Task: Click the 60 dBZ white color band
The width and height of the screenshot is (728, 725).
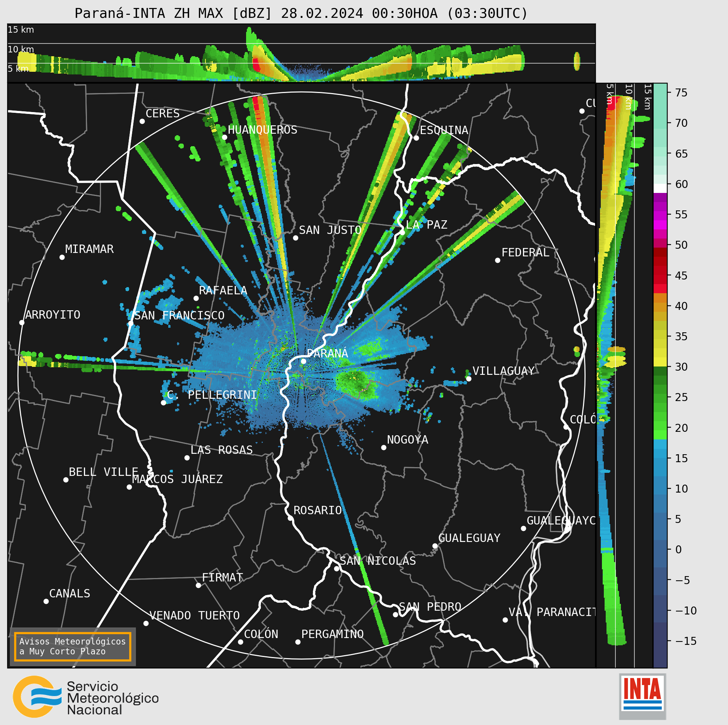Action: click(660, 188)
